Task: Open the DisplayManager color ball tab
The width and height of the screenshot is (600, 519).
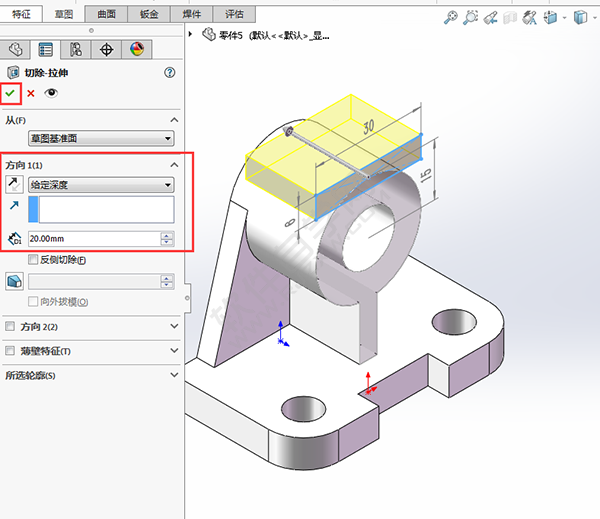Action: 138,50
